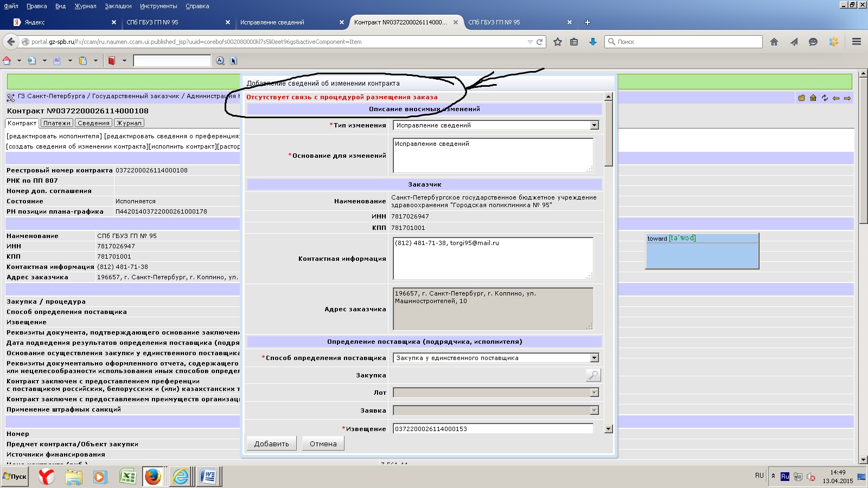Open the bookmarks list icon
Image resolution: width=868 pixels, height=488 pixels.
[x=574, y=42]
